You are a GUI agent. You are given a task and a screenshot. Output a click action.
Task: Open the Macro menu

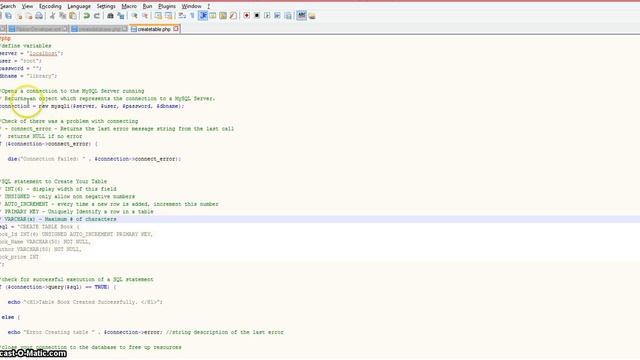pyautogui.click(x=129, y=7)
